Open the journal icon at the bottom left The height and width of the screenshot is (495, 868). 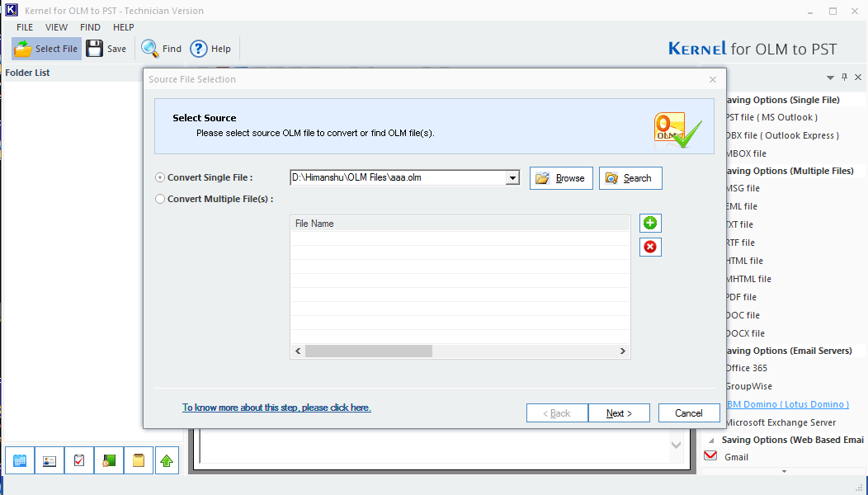tap(109, 460)
